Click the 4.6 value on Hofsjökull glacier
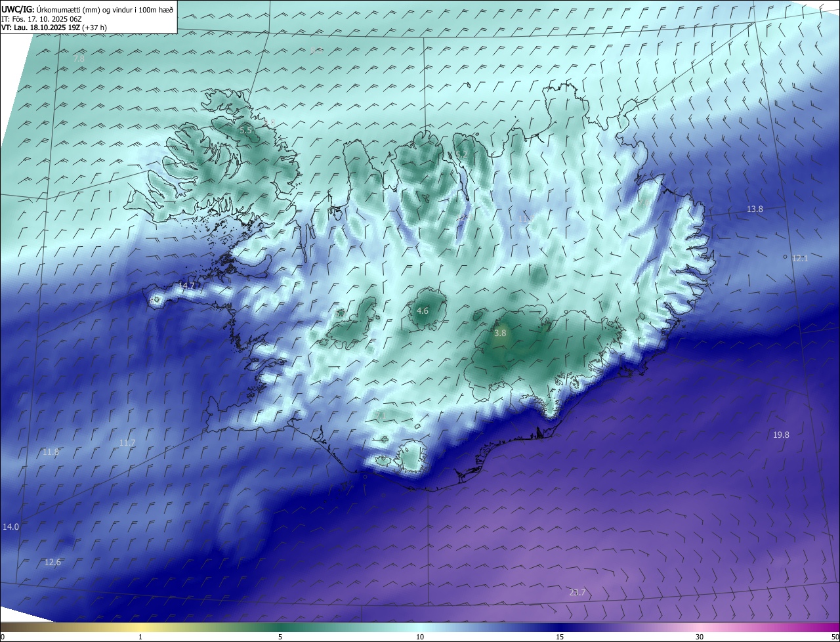 (423, 310)
